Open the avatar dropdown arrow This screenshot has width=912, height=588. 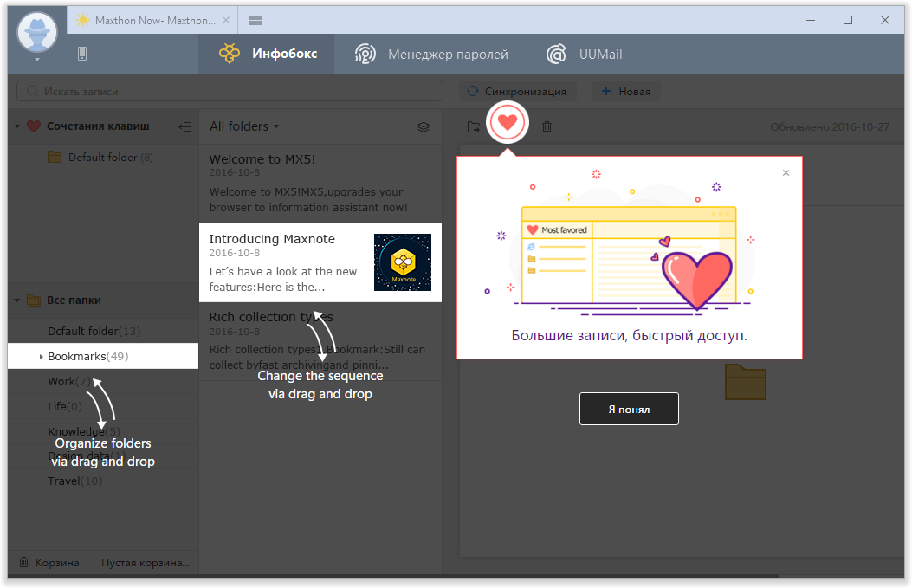pyautogui.click(x=37, y=60)
